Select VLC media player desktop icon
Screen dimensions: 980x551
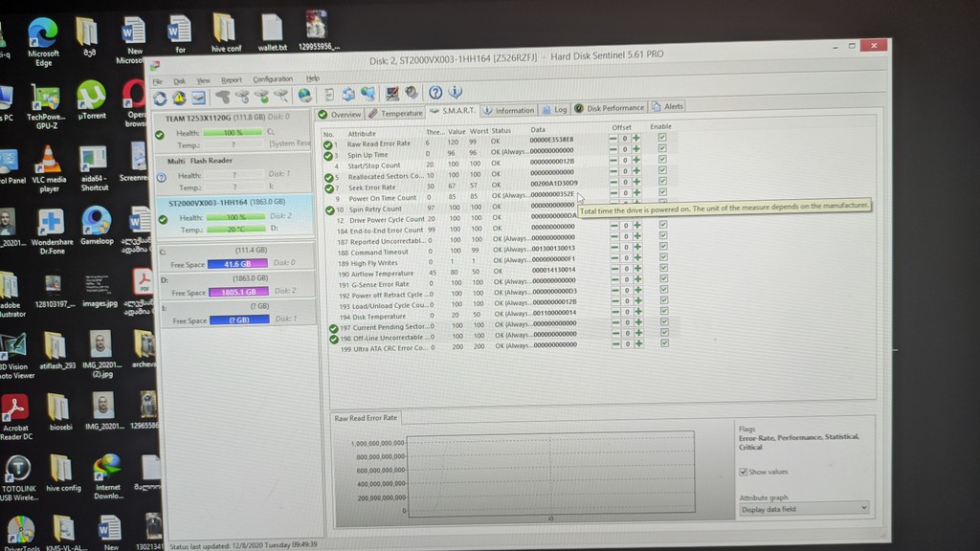tap(49, 168)
